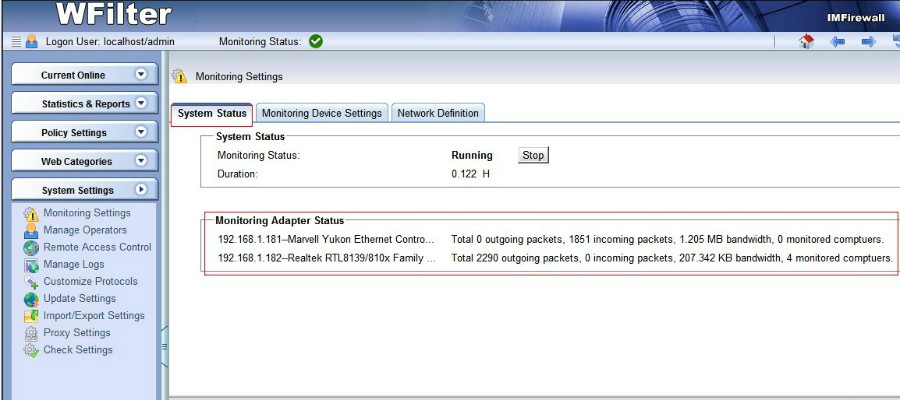Click the green monitoring status check icon
This screenshot has height=400, width=900.
click(316, 41)
